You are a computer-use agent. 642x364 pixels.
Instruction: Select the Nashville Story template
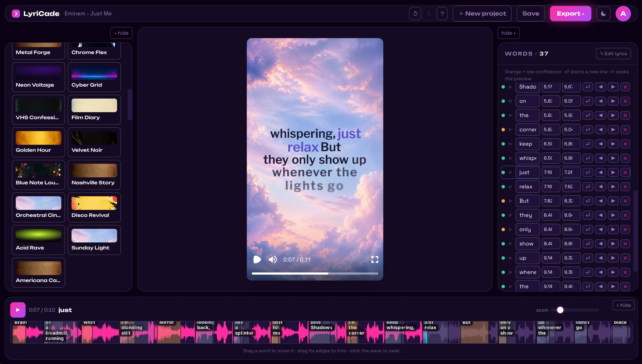(x=94, y=175)
